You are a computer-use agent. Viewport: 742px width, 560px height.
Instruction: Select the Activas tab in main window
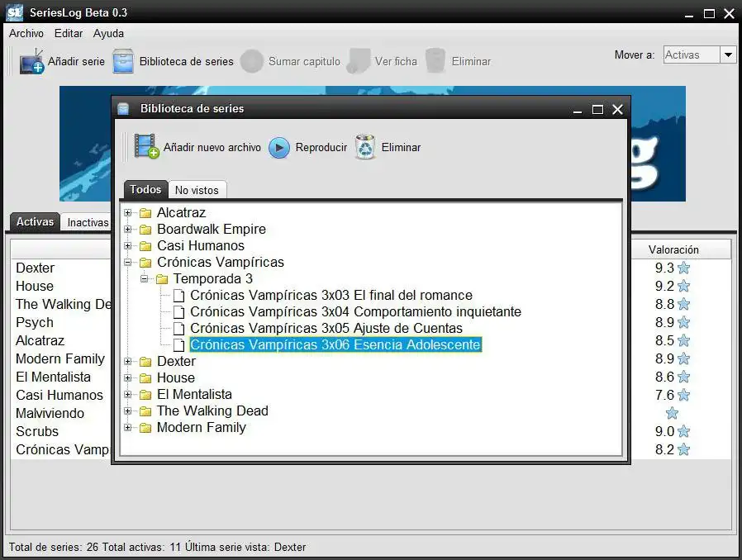tap(35, 222)
